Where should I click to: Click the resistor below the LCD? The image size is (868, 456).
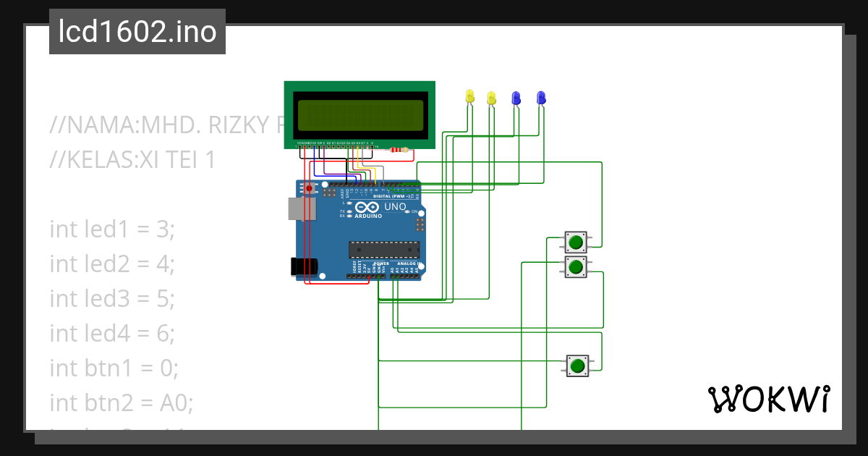pyautogui.click(x=399, y=148)
